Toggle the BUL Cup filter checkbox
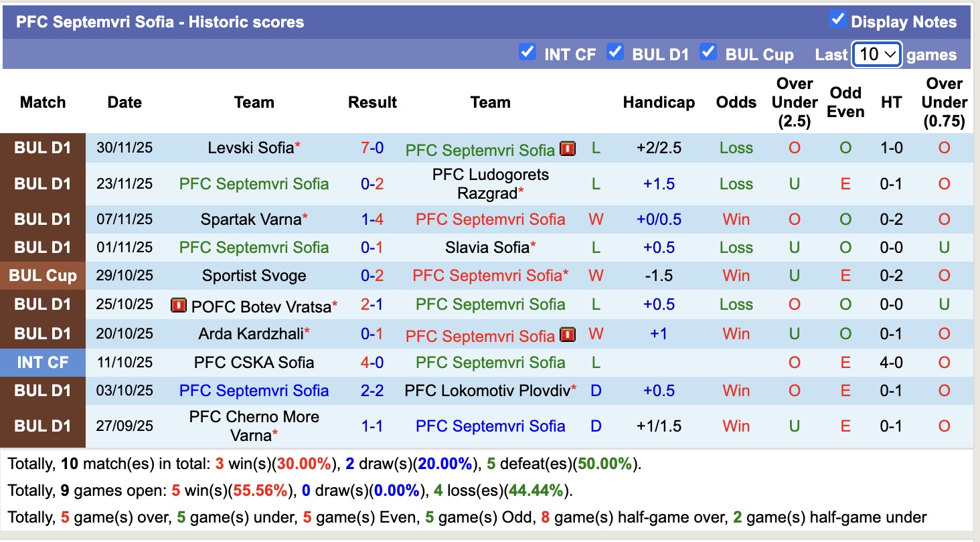Screen dimensions: 980x542 [708, 52]
